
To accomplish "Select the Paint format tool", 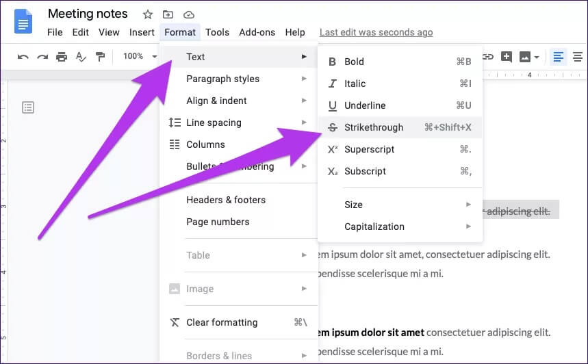I will point(100,57).
